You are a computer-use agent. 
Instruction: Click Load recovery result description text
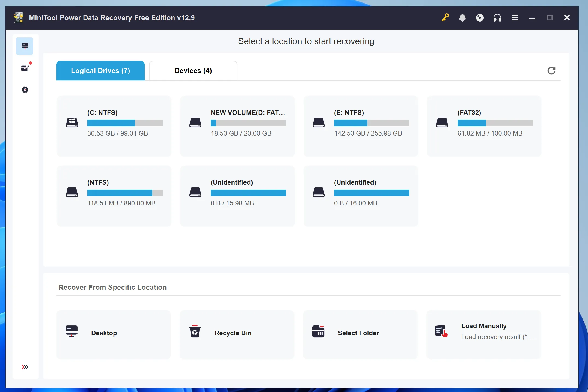coord(498,337)
